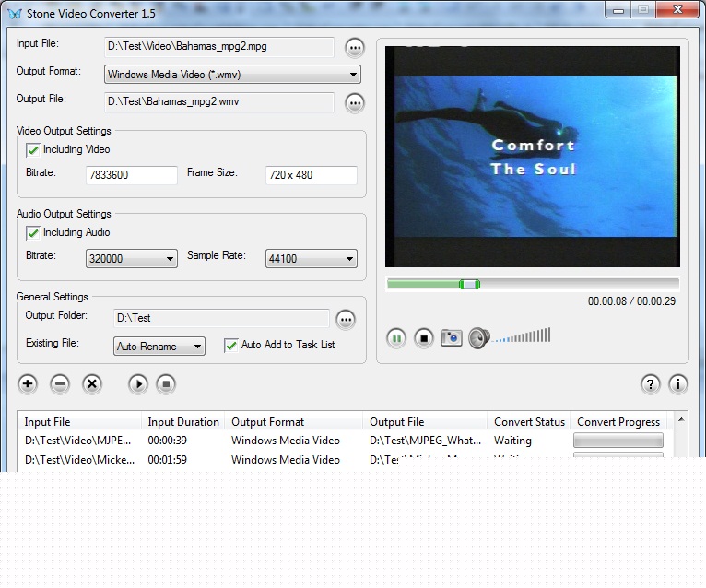Stop the video preview playback
The width and height of the screenshot is (706, 588).
(x=424, y=338)
